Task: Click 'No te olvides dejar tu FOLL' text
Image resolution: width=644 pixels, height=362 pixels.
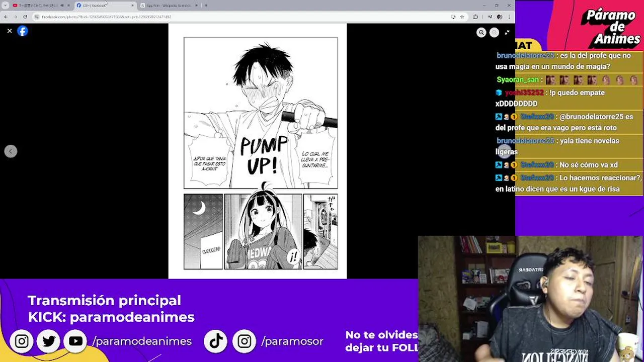Action: (381, 341)
